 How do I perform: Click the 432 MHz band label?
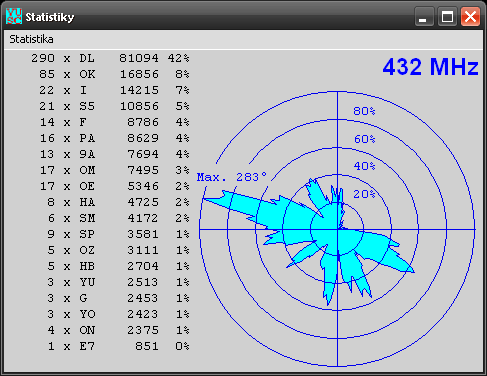[430, 67]
